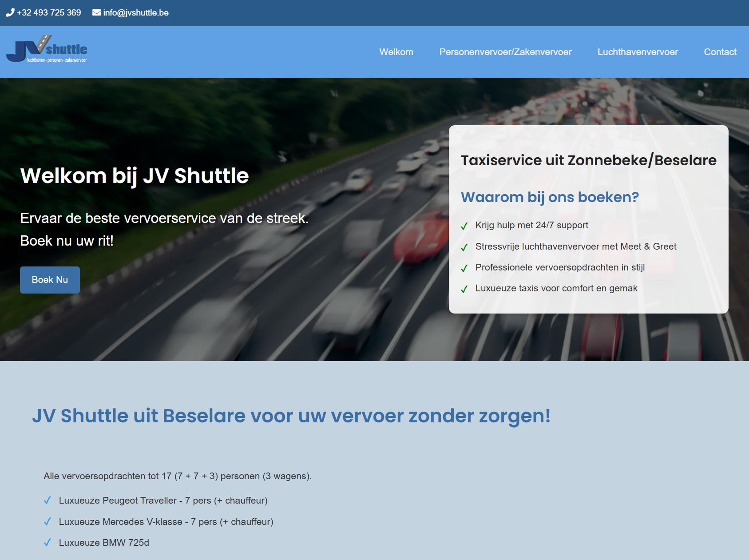
Task: Click Taxiservice uit Zonnebeke/Beselare title
Action: 588,160
